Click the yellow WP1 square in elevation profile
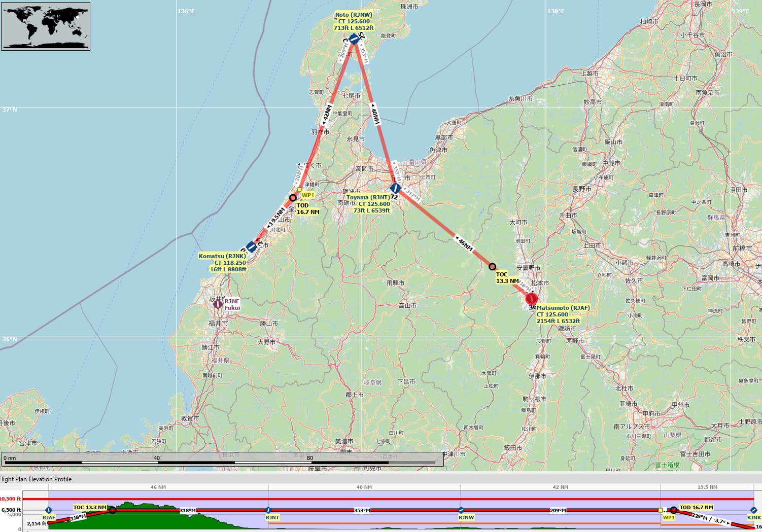This screenshot has width=762, height=532. point(661,510)
